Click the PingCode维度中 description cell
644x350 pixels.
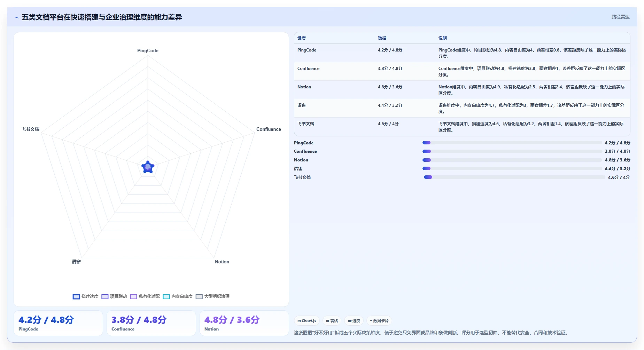click(x=532, y=53)
